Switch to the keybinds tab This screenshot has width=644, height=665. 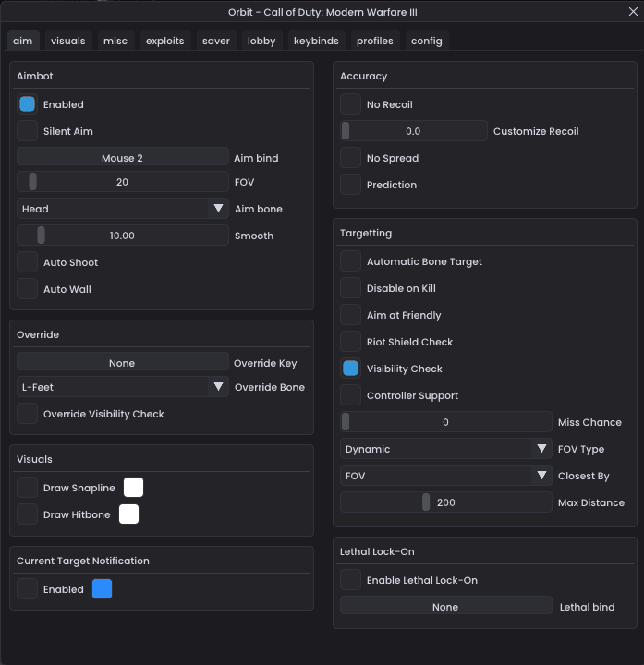[x=316, y=41]
